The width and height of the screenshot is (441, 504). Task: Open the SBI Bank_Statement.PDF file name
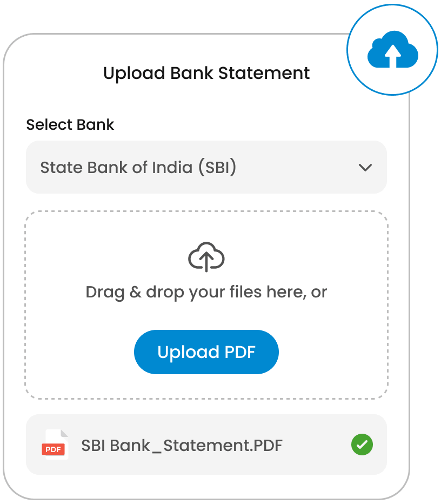point(182,446)
